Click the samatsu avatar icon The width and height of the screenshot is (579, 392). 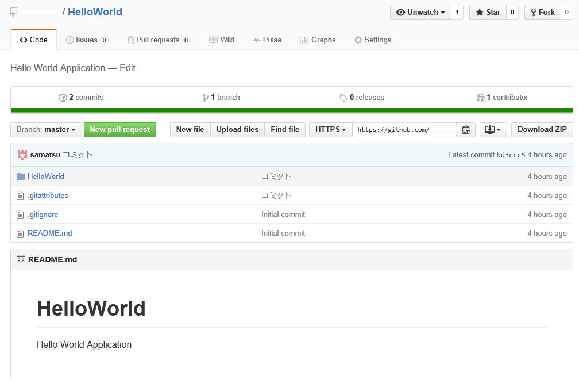[x=22, y=154]
